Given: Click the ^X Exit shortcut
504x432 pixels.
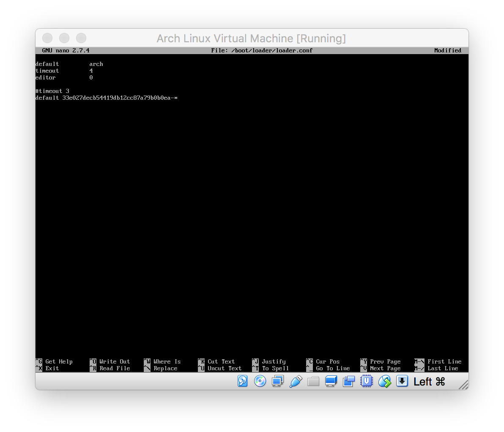Looking at the screenshot, I should [x=47, y=368].
